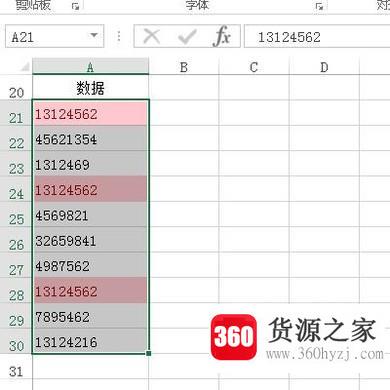Open the Font group dialog launcher
This screenshot has width=390, height=390.
click(319, 6)
